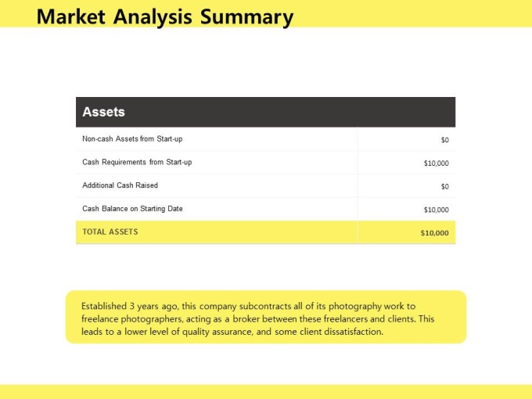The width and height of the screenshot is (532, 399).
Task: Click the yellow footer bar
Action: [266, 392]
